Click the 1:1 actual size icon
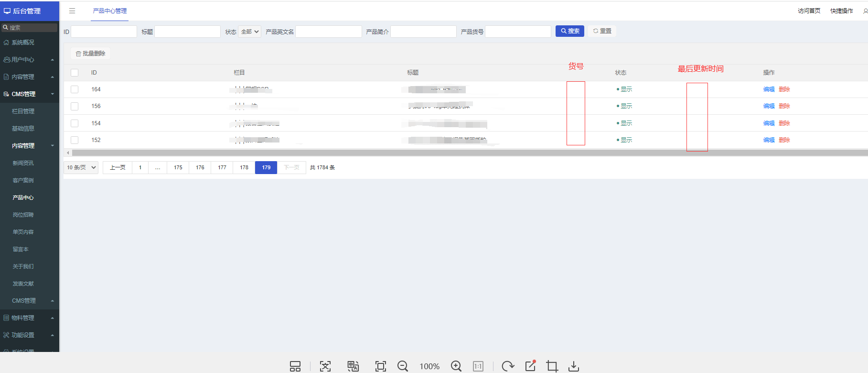Viewport: 868px width, 373px height. click(x=478, y=366)
